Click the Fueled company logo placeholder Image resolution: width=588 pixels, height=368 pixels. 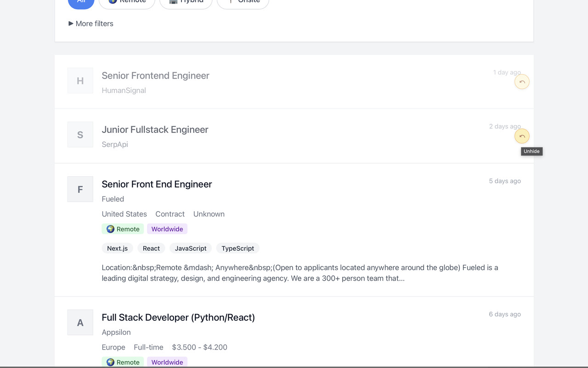[80, 189]
